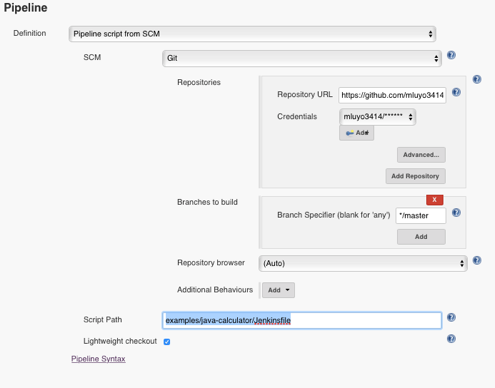Screen dimensions: 495x388
Task: Click the 'Additional Behaviours' label
Action: click(215, 290)
